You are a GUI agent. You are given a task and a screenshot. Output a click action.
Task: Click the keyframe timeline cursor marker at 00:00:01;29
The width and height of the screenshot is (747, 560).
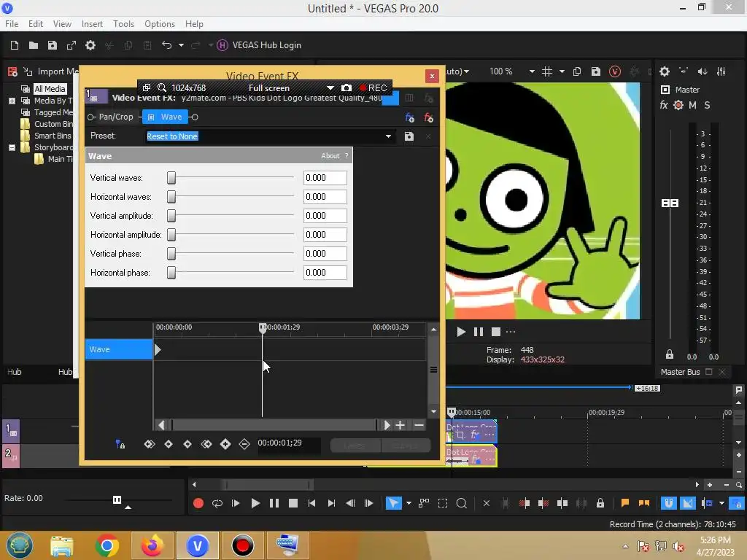pyautogui.click(x=263, y=327)
